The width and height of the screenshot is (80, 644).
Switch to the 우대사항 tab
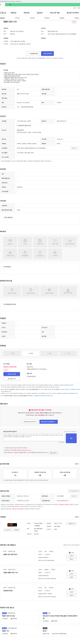click(x=32, y=18)
